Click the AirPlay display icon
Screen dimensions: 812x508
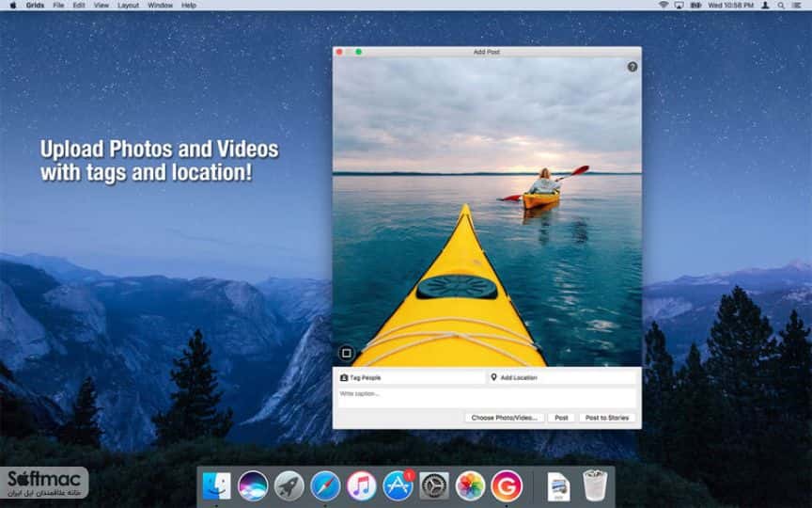point(679,6)
